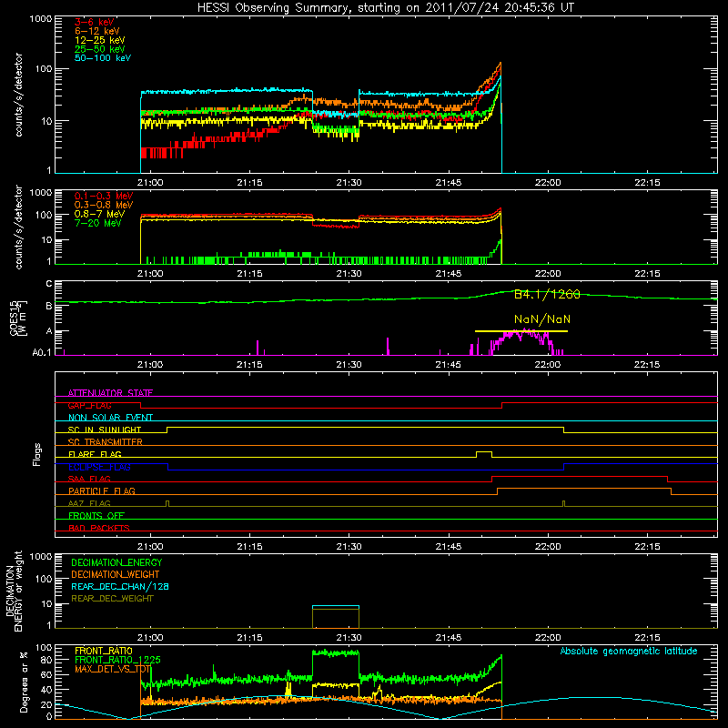Select the ECLIPSE_FLAG label
Viewport: 728px width, 728px height.
(x=99, y=467)
